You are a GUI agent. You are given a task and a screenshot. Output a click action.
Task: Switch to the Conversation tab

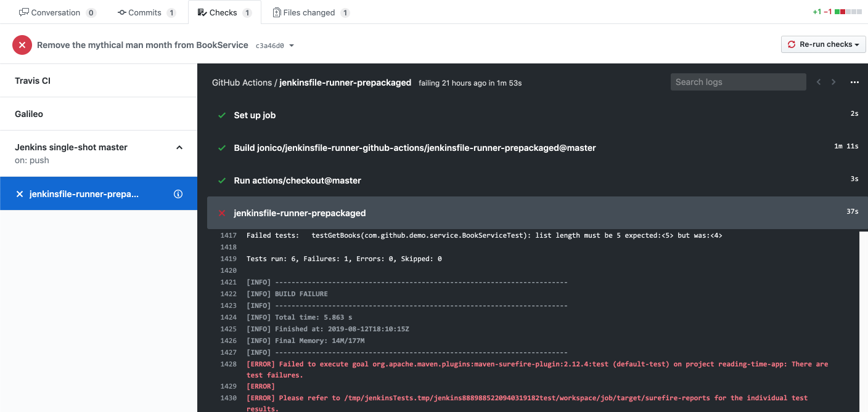(x=57, y=12)
